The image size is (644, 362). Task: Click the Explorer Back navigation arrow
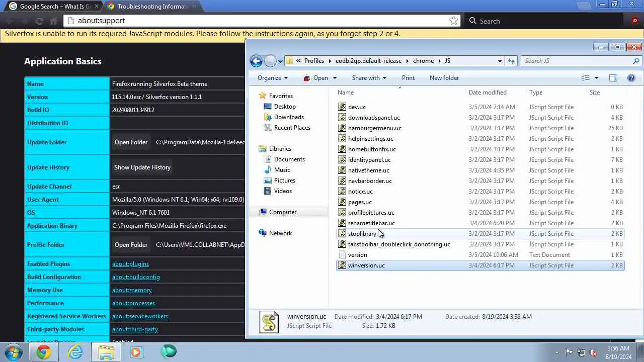[x=256, y=61]
